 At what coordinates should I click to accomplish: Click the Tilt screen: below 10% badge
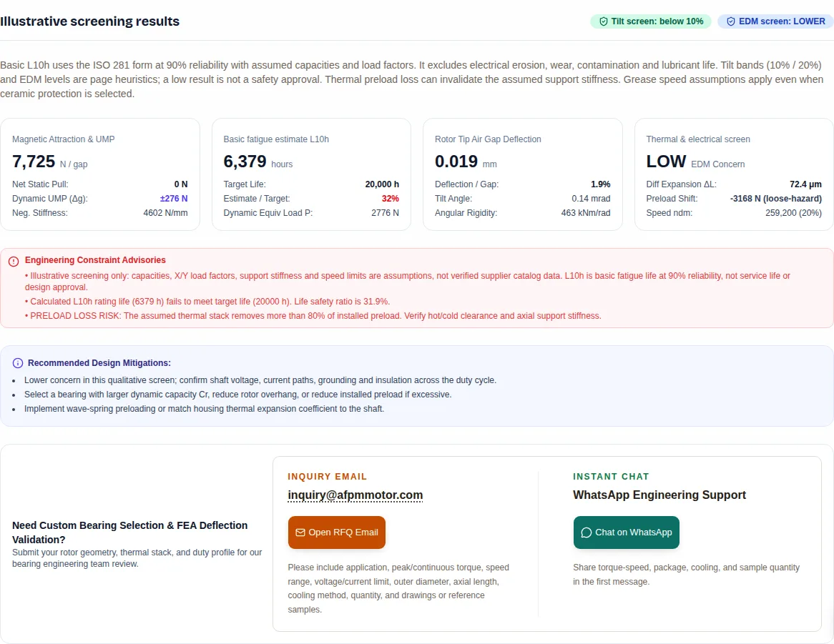point(650,21)
